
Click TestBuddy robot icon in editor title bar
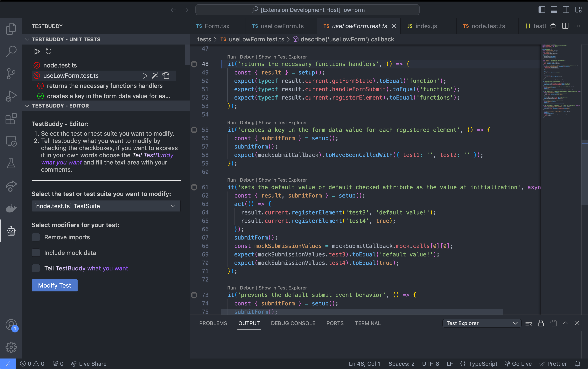tap(553, 26)
